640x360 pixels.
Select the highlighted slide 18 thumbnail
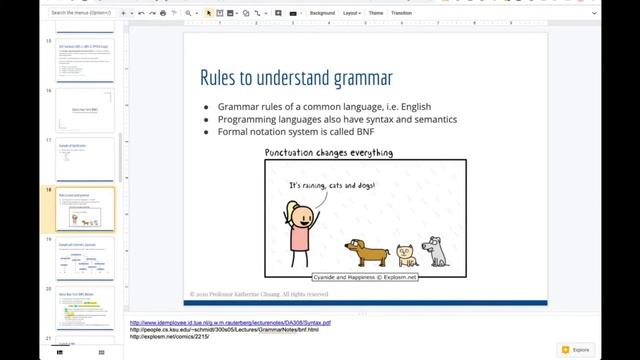[x=85, y=209]
